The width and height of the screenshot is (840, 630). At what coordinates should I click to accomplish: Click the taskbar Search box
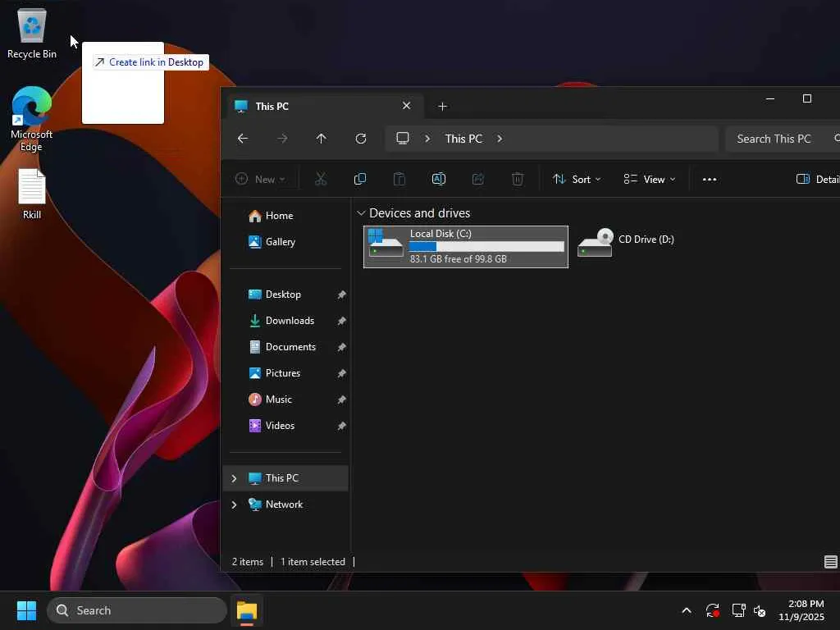(x=137, y=610)
